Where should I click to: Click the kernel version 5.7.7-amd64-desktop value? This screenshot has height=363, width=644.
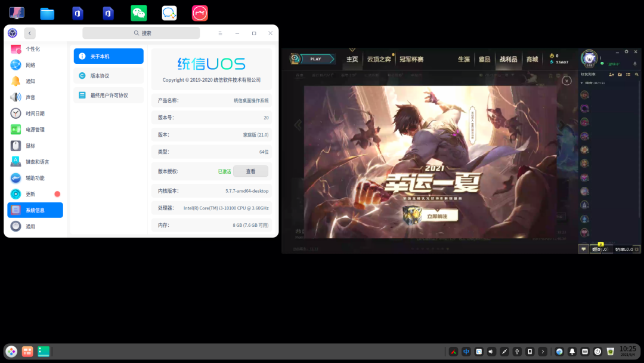pyautogui.click(x=247, y=191)
